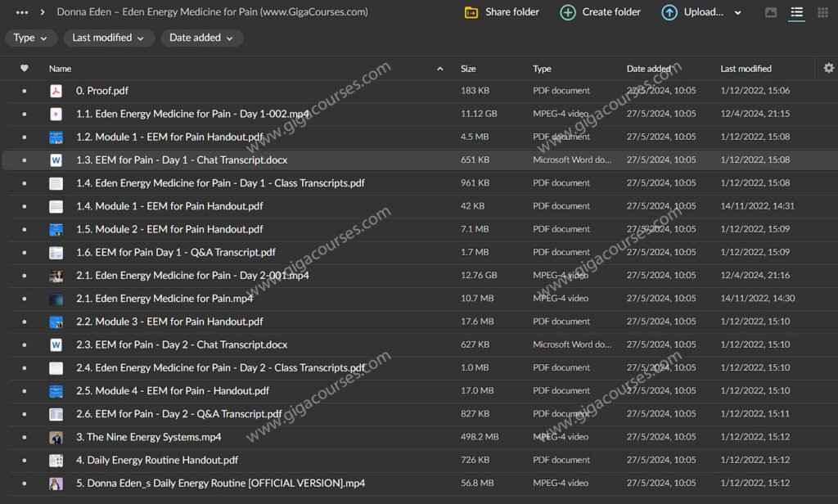This screenshot has width=838, height=504.
Task: Switch to image thumbnail view
Action: pyautogui.click(x=771, y=12)
